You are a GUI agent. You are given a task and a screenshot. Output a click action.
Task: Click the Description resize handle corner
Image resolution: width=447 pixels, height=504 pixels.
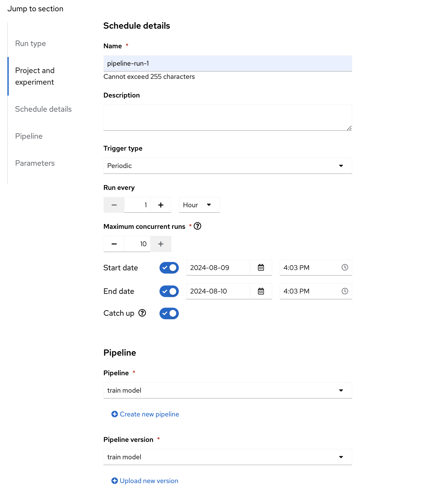pyautogui.click(x=349, y=128)
